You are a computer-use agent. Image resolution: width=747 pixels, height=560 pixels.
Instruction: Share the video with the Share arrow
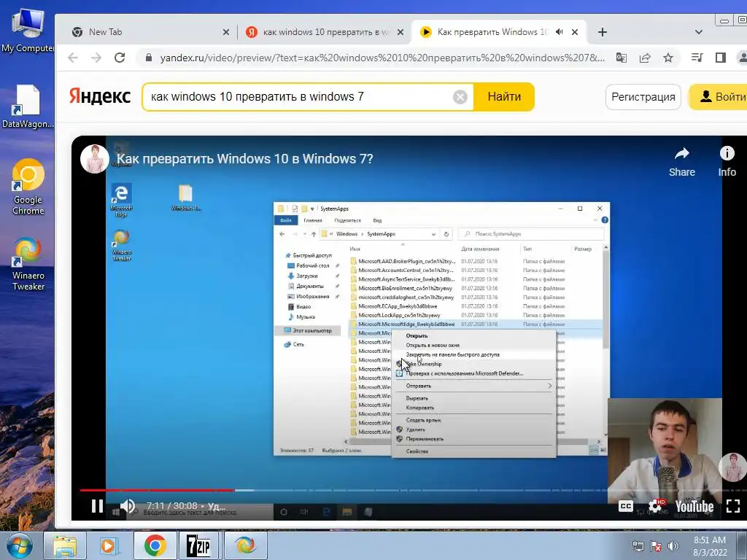(682, 162)
